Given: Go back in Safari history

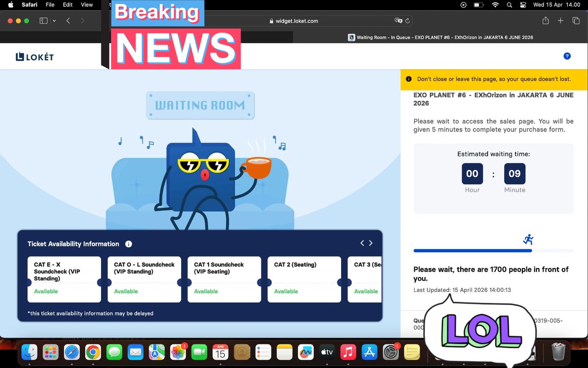Looking at the screenshot, I should tap(68, 21).
